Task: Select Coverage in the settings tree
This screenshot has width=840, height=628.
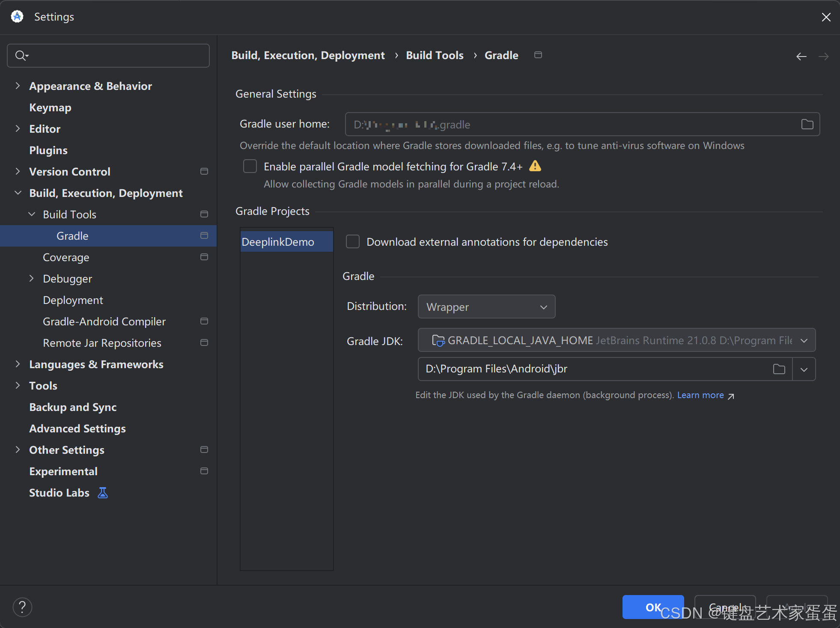Action: [x=66, y=257]
